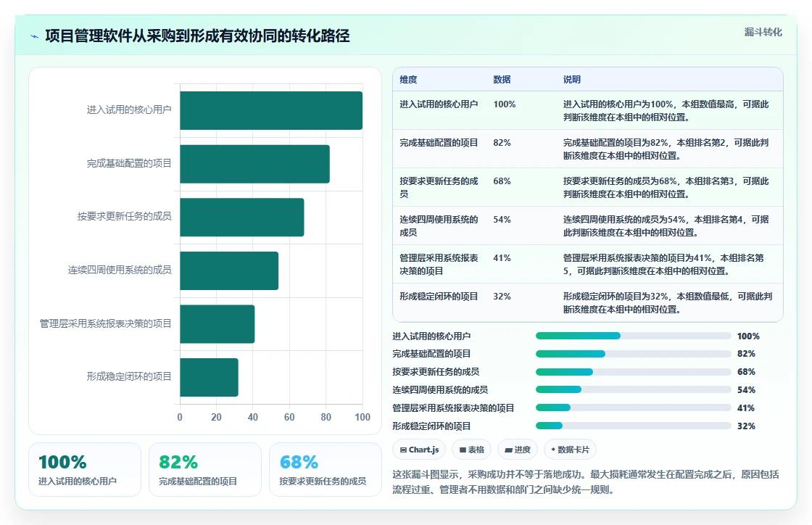Click the 68% value in table
Viewport: 812px width, 525px height.
pyautogui.click(x=502, y=181)
